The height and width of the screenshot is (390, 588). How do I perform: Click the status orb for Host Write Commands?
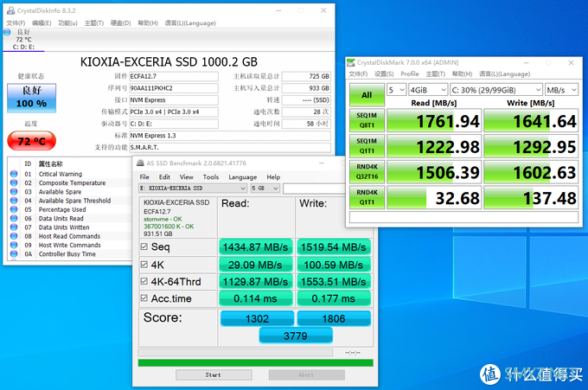(14, 245)
